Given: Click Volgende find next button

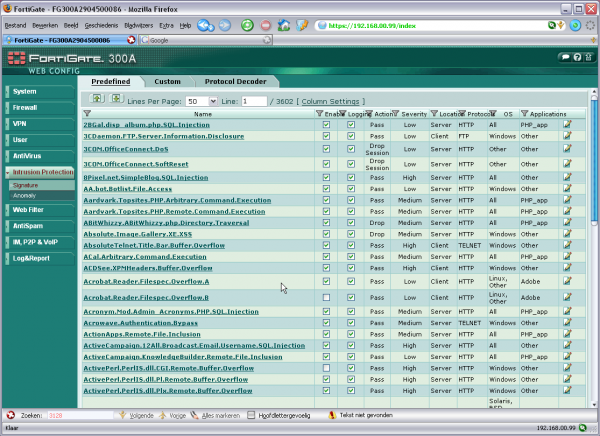Looking at the screenshot, I should click(x=136, y=415).
